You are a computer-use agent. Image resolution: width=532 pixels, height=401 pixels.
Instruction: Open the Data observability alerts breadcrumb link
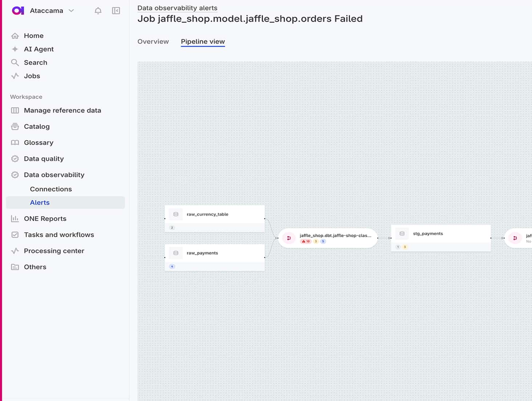tap(177, 8)
